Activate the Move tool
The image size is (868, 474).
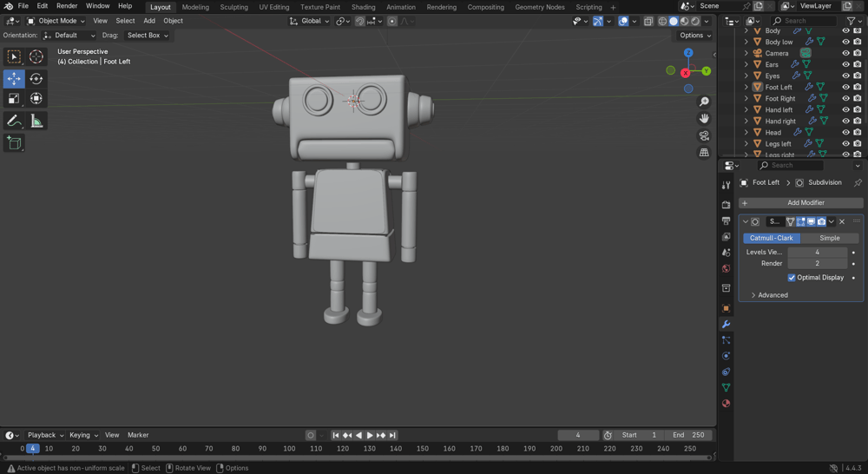14,79
